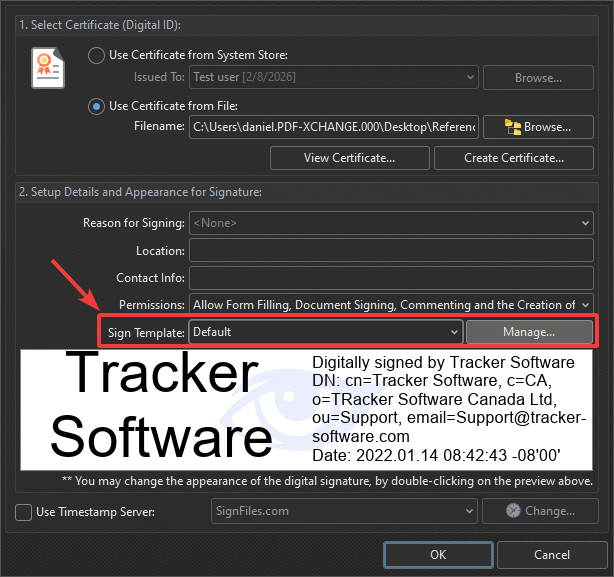Viewport: 614px width, 577px height.
Task: Click the Tracker Software signature preview
Action: 307,410
